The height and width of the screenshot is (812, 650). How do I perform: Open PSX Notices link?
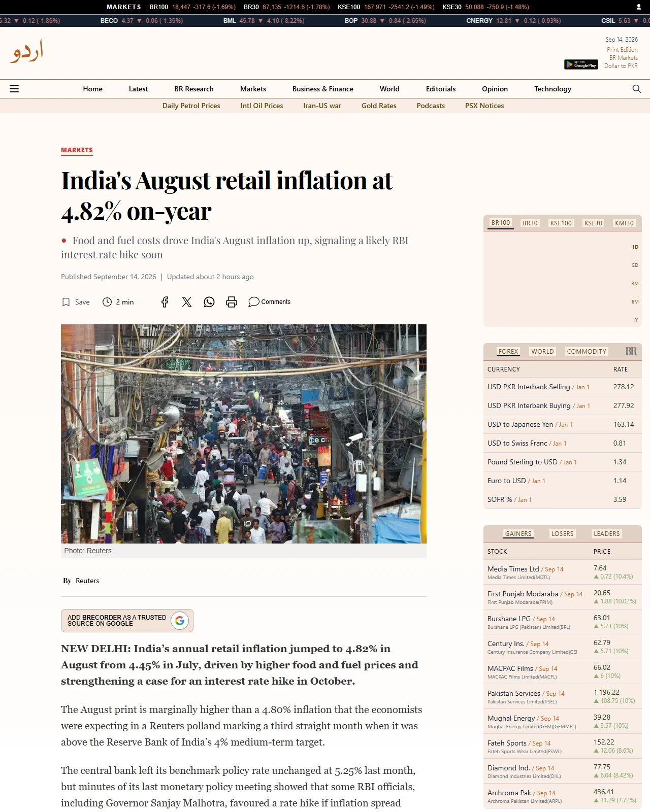[484, 106]
